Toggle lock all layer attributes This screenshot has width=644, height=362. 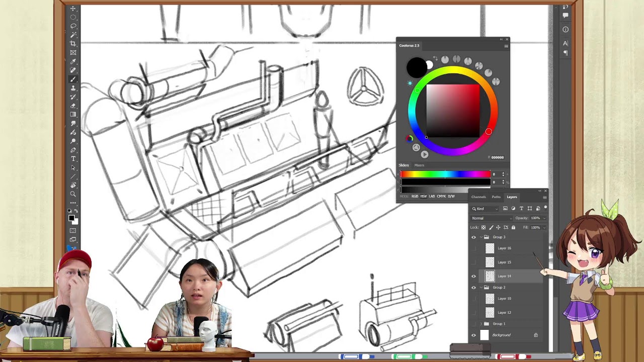[x=513, y=227]
